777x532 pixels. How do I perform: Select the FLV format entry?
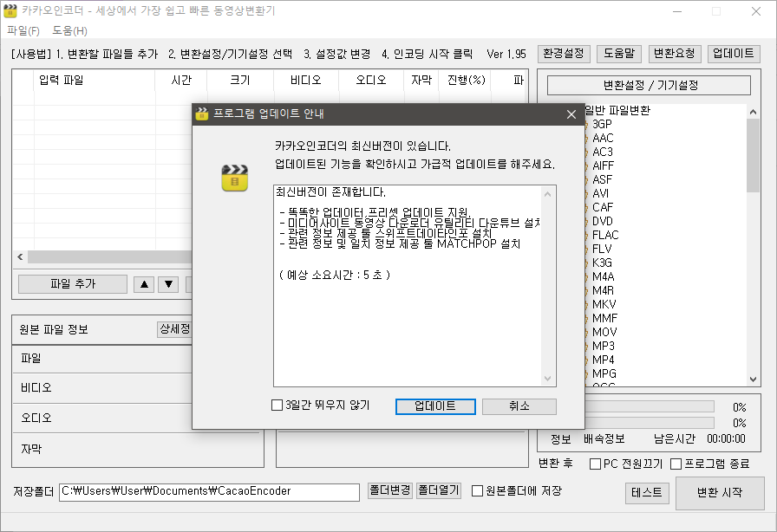coord(602,250)
